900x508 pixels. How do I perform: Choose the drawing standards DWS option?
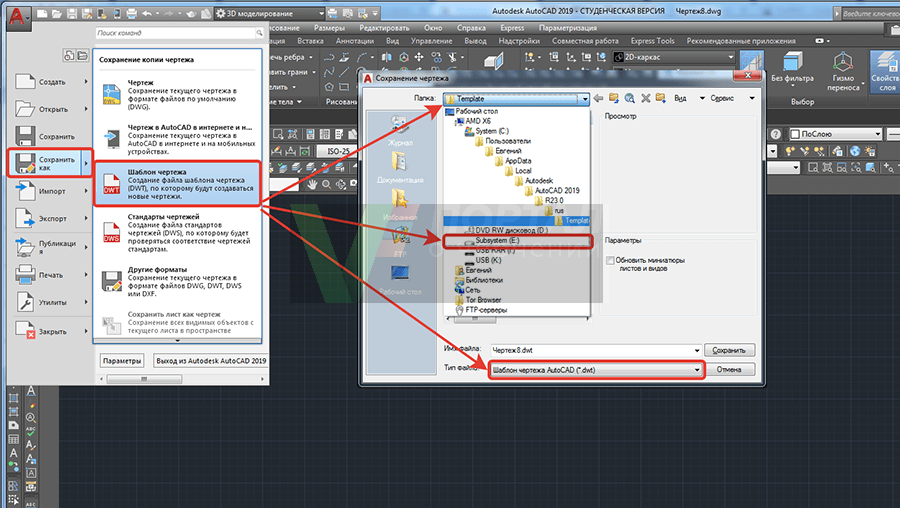point(178,229)
